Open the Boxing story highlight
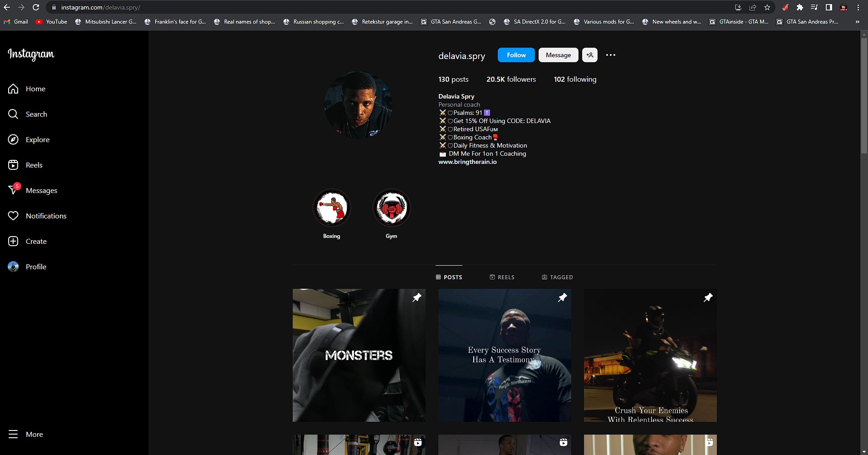This screenshot has height=455, width=868. point(332,208)
